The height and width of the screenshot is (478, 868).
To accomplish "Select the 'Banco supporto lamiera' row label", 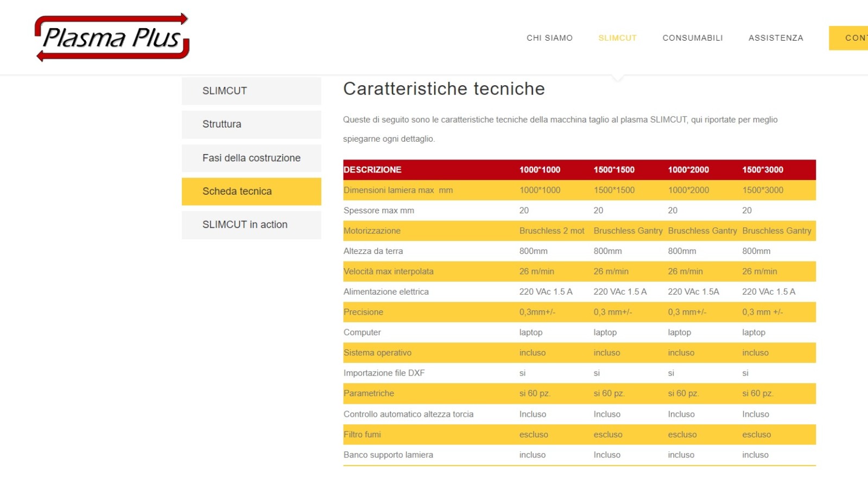I will pyautogui.click(x=388, y=455).
